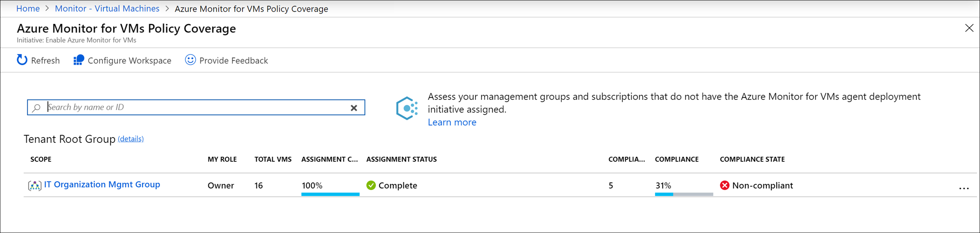Open Tenant Root Group details link

pos(130,139)
